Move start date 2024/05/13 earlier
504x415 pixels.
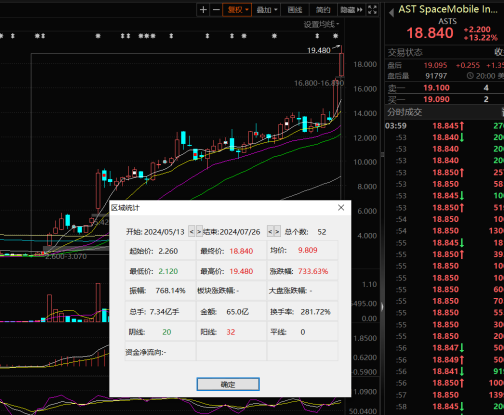click(191, 232)
